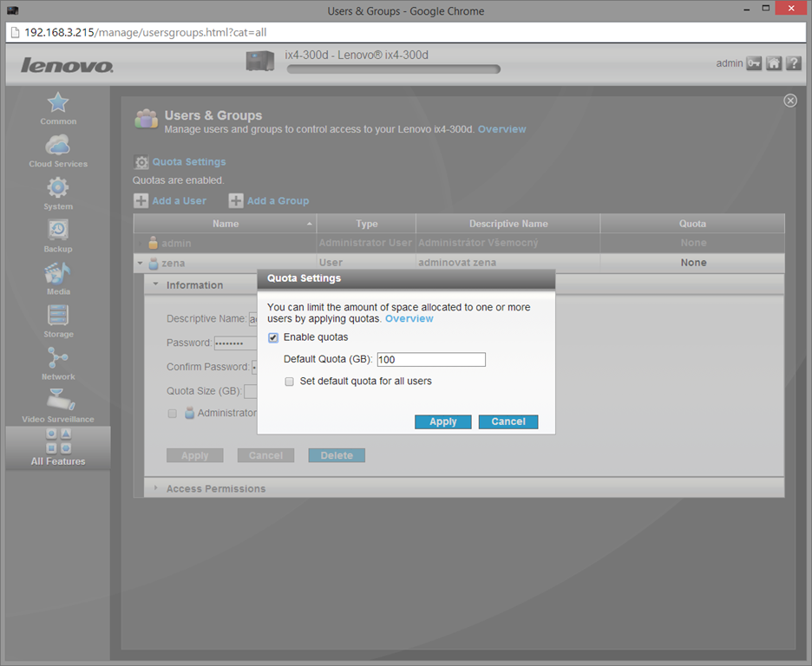The width and height of the screenshot is (812, 666).
Task: Uncheck the Enable quotas checkbox
Action: click(273, 337)
